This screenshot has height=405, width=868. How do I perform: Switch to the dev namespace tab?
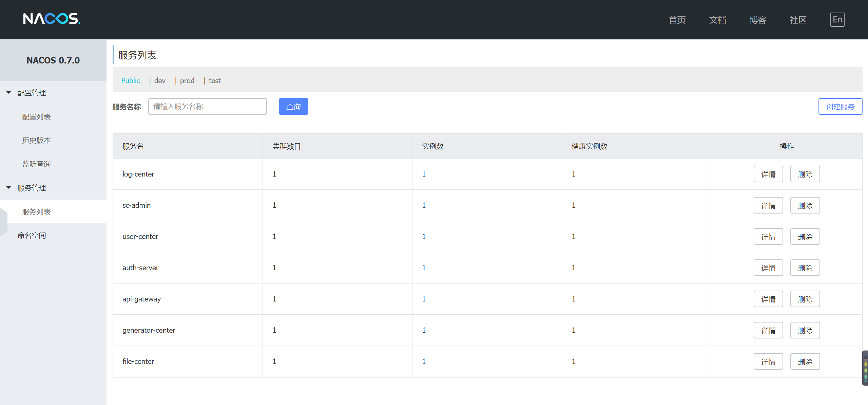[x=160, y=81]
